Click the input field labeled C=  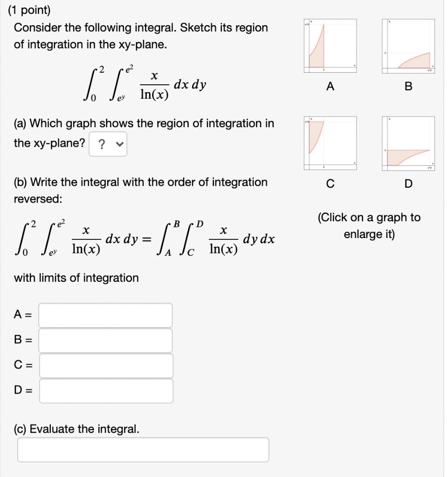tap(105, 365)
